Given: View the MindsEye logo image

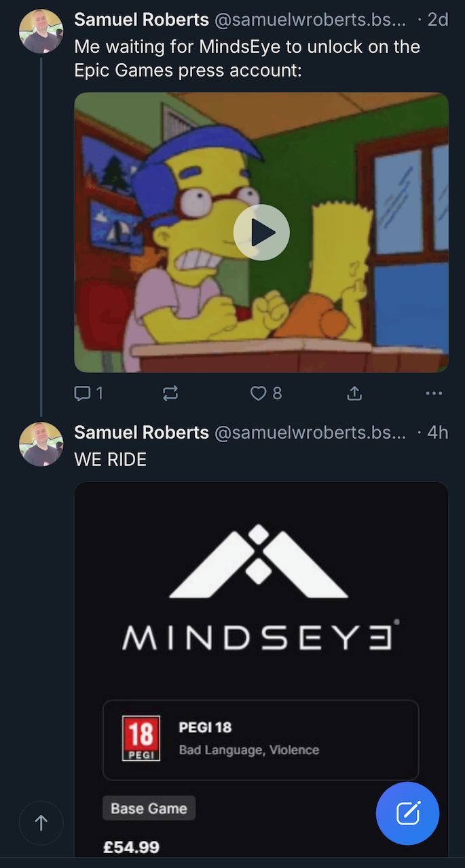Looking at the screenshot, I should (x=261, y=587).
